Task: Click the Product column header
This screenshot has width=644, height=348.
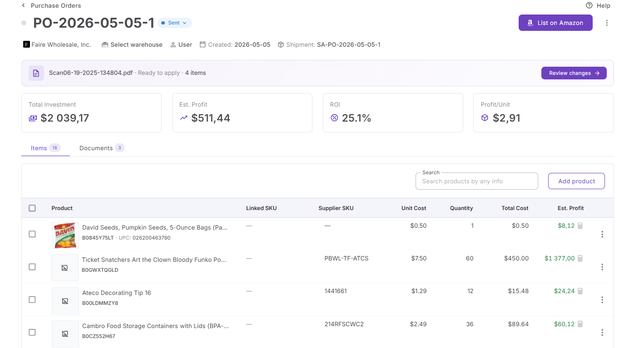Action: tap(62, 208)
